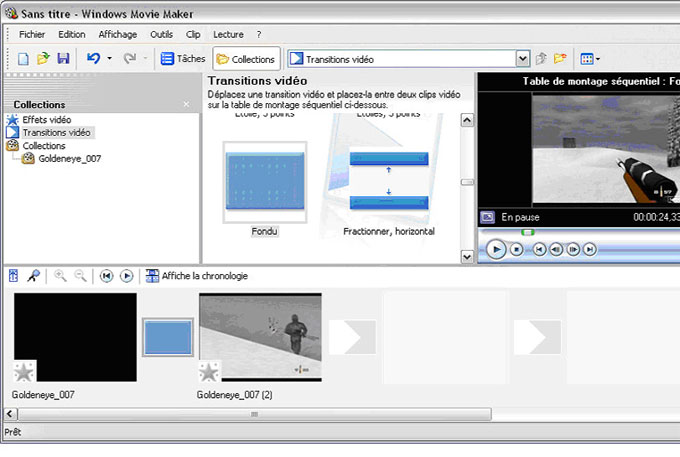Open the audio levels tool icon
Image resolution: width=680 pixels, height=457 pixels.
(x=13, y=276)
